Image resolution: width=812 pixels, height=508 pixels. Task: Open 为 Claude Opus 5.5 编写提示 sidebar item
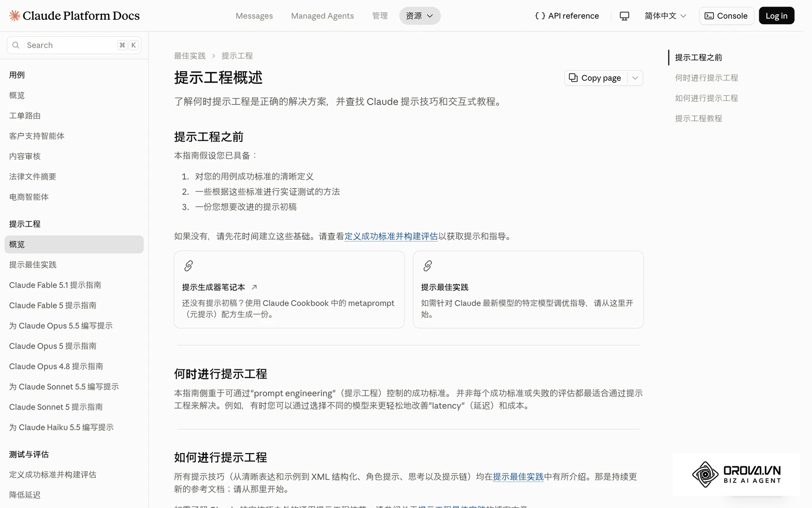click(x=74, y=326)
